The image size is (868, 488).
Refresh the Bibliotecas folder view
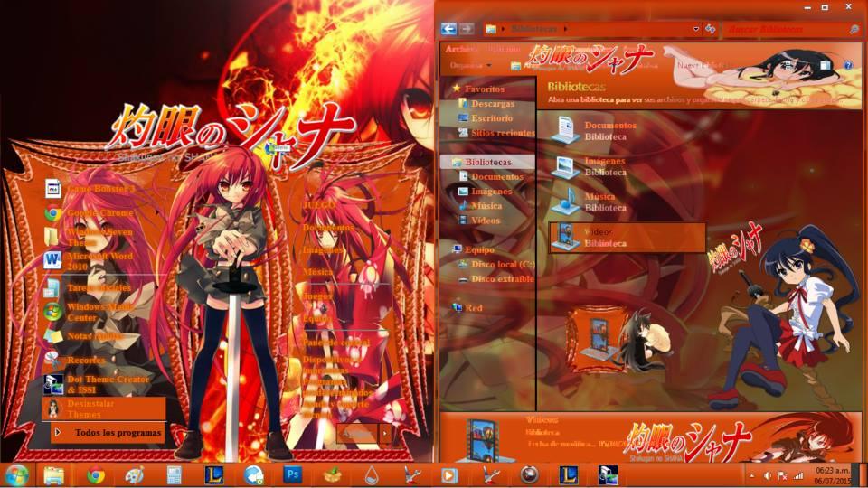(x=711, y=29)
